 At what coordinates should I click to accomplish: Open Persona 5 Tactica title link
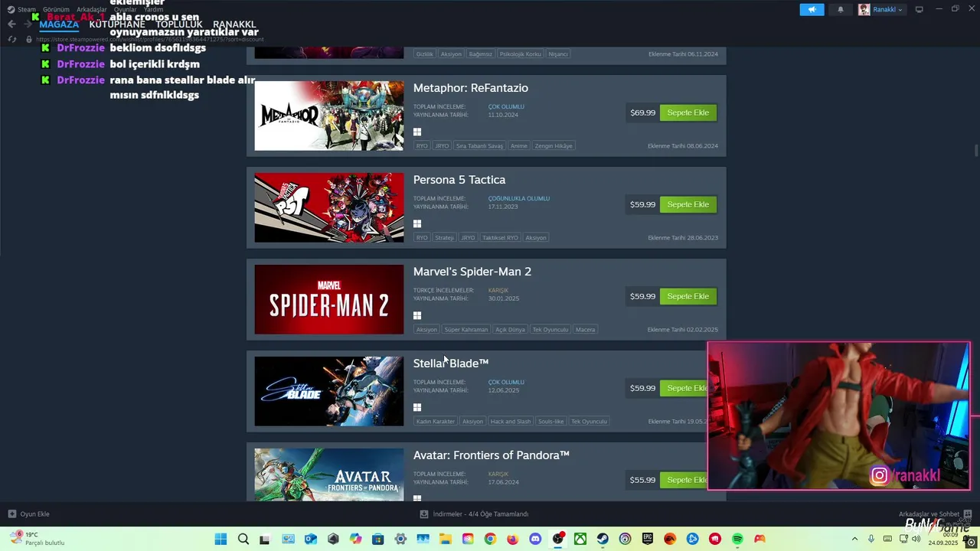click(459, 180)
